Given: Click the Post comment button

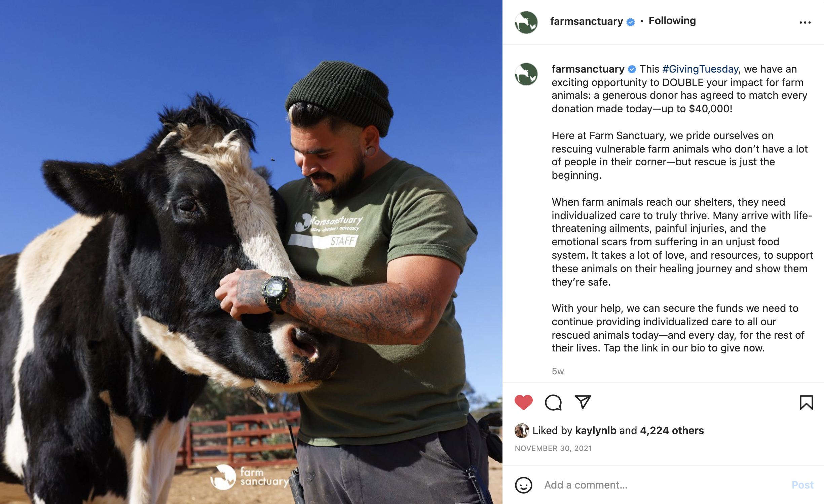Looking at the screenshot, I should tap(802, 485).
